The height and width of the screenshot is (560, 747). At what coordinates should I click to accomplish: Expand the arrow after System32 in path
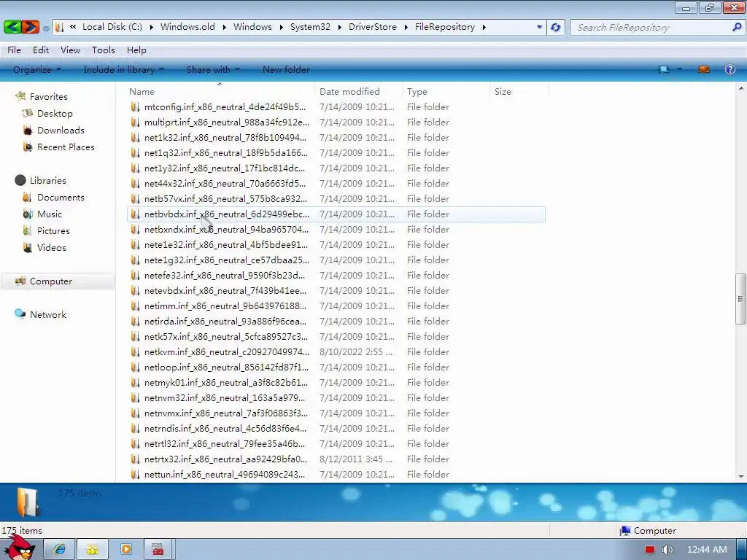point(340,27)
